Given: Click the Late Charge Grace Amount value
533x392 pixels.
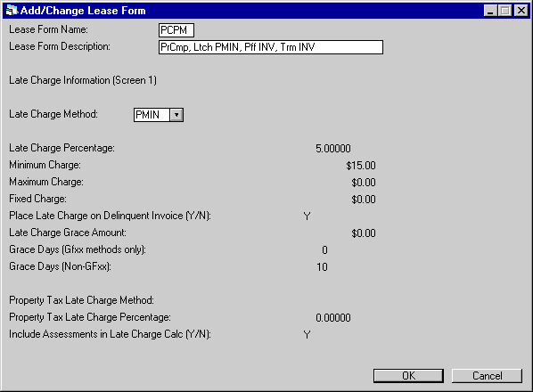Looking at the screenshot, I should point(364,233).
